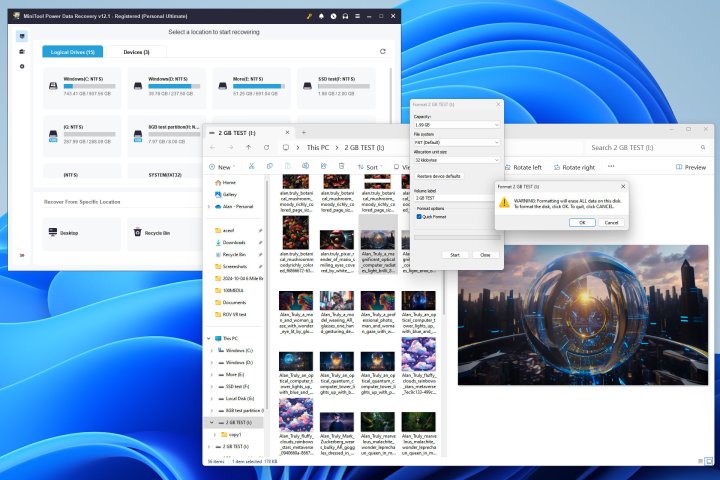Collapse the This PC tree node
Viewport: 720px width, 480px height.
coord(209,339)
